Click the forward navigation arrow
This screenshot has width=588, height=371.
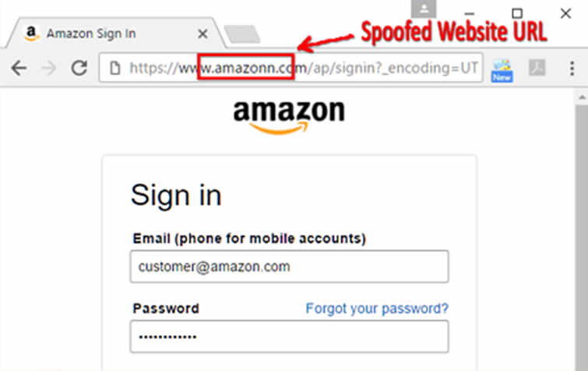click(x=49, y=69)
